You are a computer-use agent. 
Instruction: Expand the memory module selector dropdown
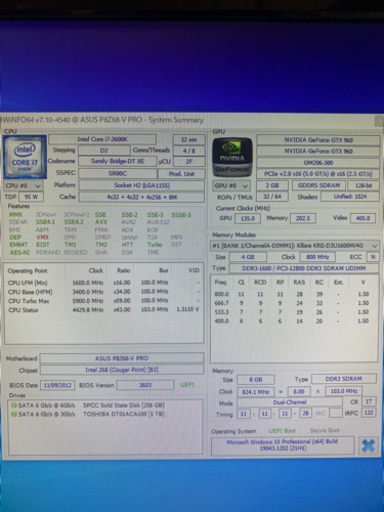coord(374,246)
